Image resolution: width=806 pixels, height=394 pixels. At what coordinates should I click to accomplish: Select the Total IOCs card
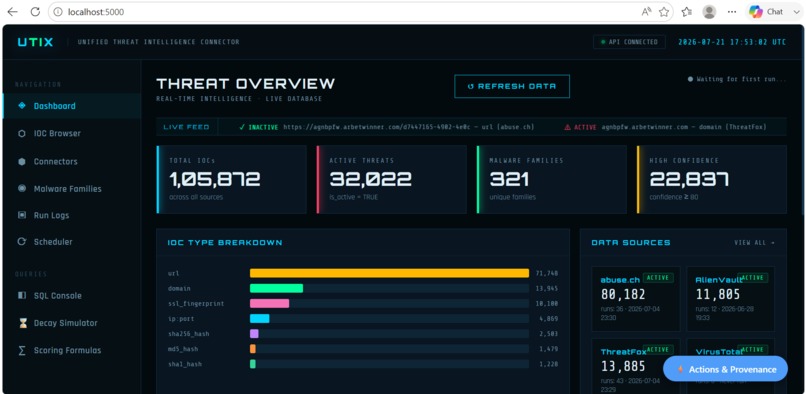[x=231, y=180]
